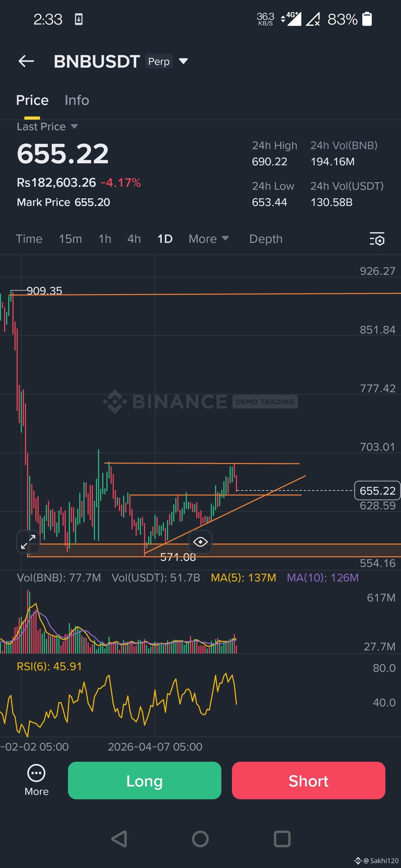Image resolution: width=401 pixels, height=868 pixels.
Task: Tap the Vol(BNB): 77.7M label
Action: coord(59,578)
